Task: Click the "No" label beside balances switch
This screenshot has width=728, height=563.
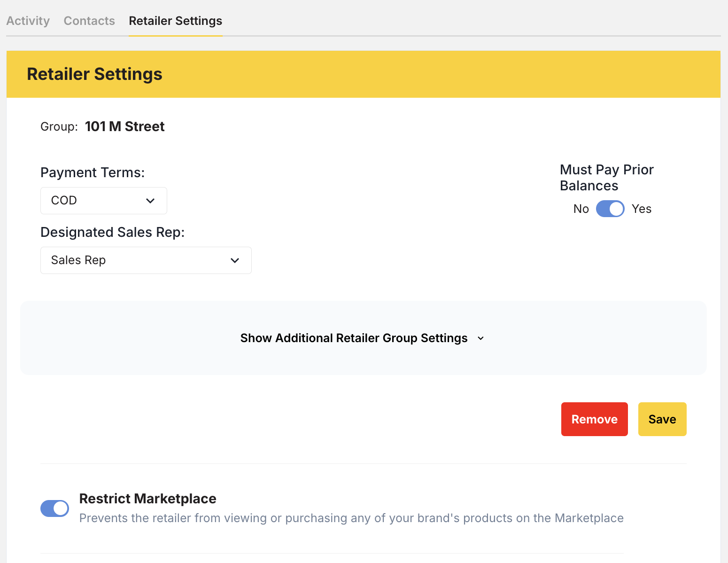Action: click(x=581, y=209)
